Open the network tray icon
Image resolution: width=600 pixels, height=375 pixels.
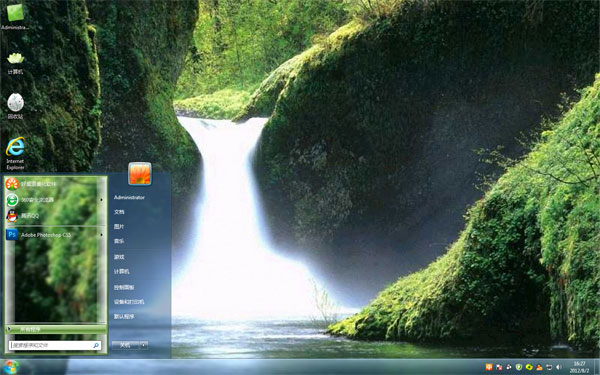[x=549, y=367]
